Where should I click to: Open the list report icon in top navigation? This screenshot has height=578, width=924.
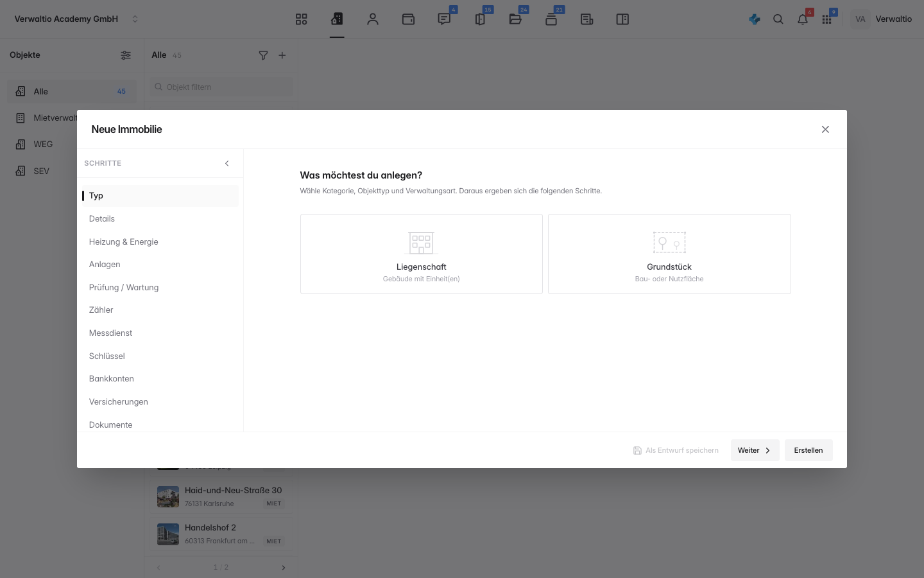(586, 19)
